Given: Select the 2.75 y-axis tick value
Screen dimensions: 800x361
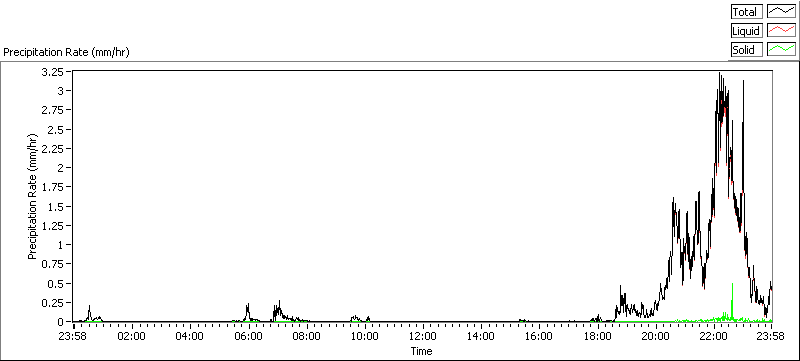Looking at the screenshot, I should pyautogui.click(x=54, y=110).
